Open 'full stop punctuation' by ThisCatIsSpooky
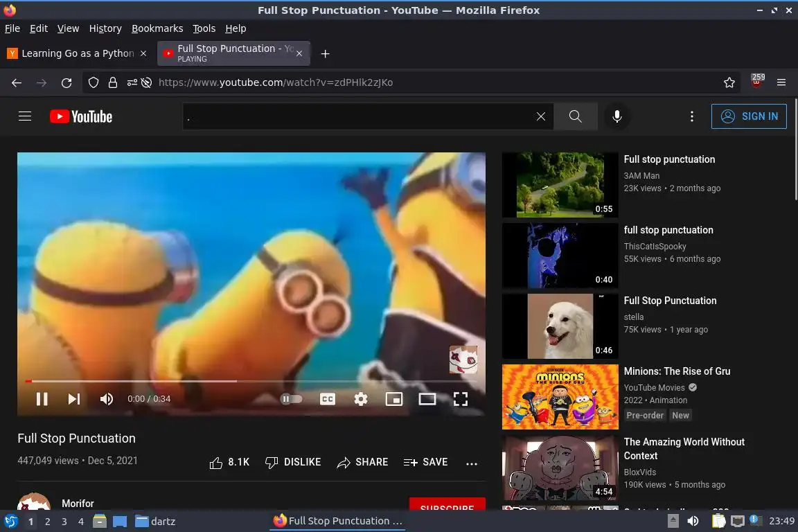 [x=668, y=230]
